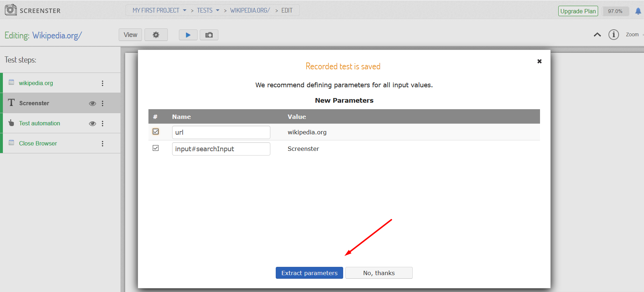The height and width of the screenshot is (292, 644).
Task: Click the Upgrade Plan button
Action: click(578, 11)
